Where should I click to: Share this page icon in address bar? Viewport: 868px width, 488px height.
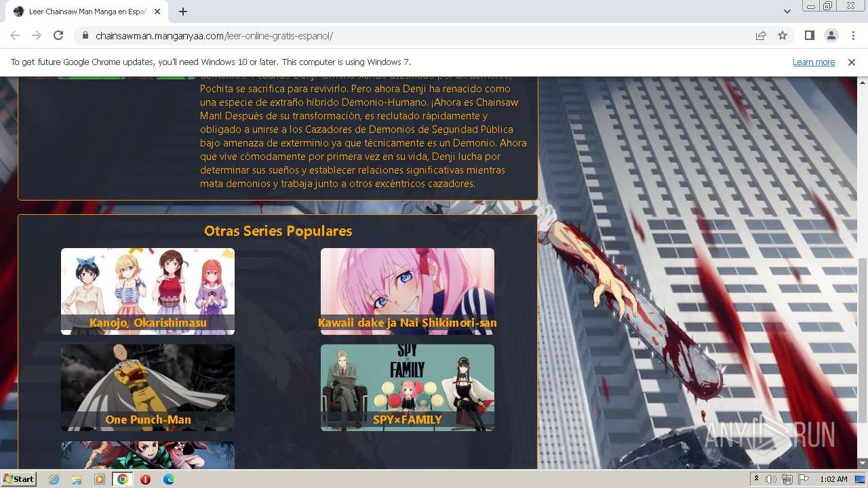(x=761, y=35)
